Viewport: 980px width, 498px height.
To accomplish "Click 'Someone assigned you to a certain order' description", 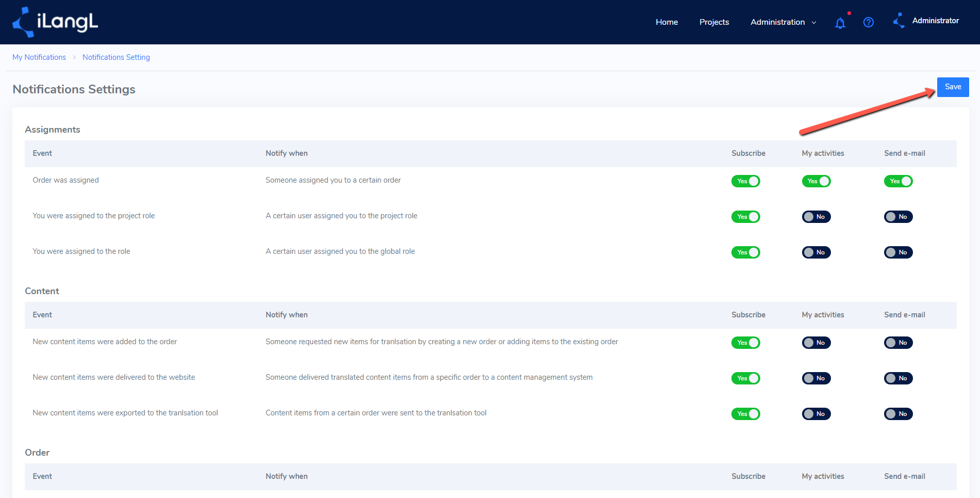I will [333, 180].
